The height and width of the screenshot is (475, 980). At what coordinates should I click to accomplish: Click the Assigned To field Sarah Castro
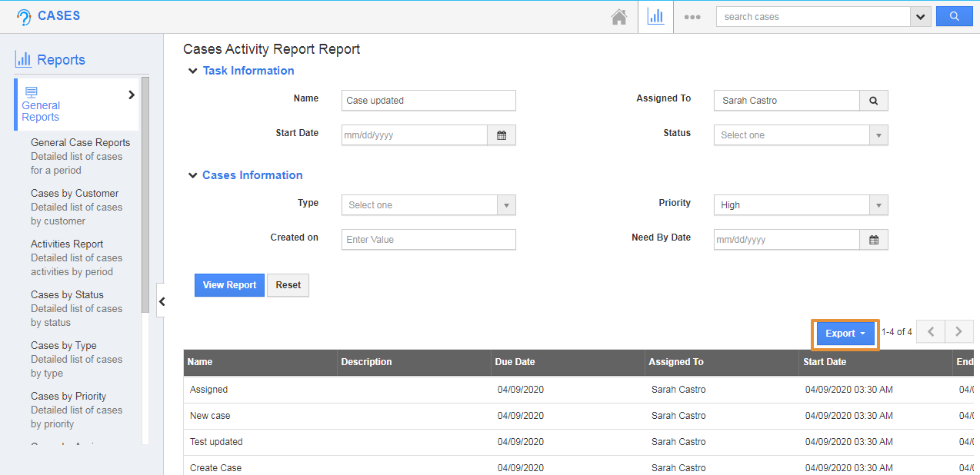click(x=786, y=100)
